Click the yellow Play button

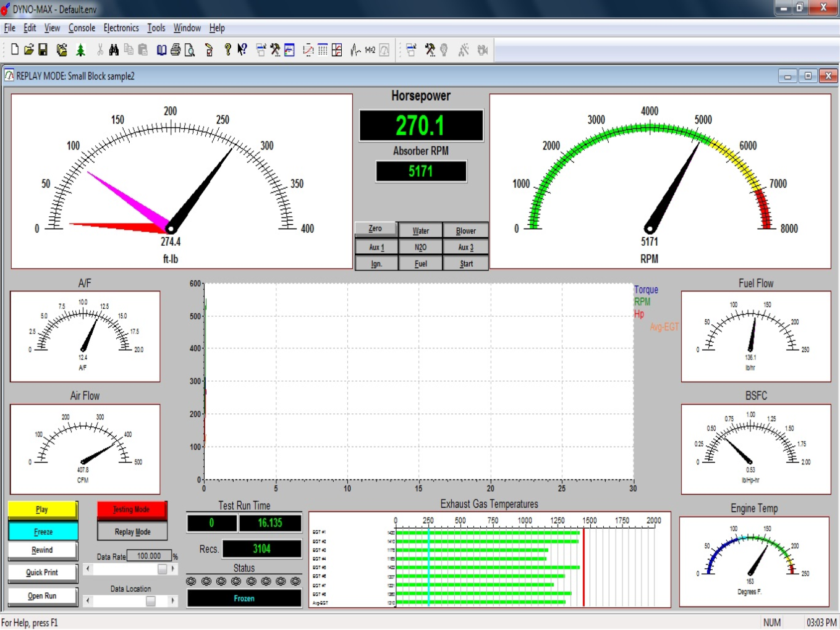(x=43, y=510)
